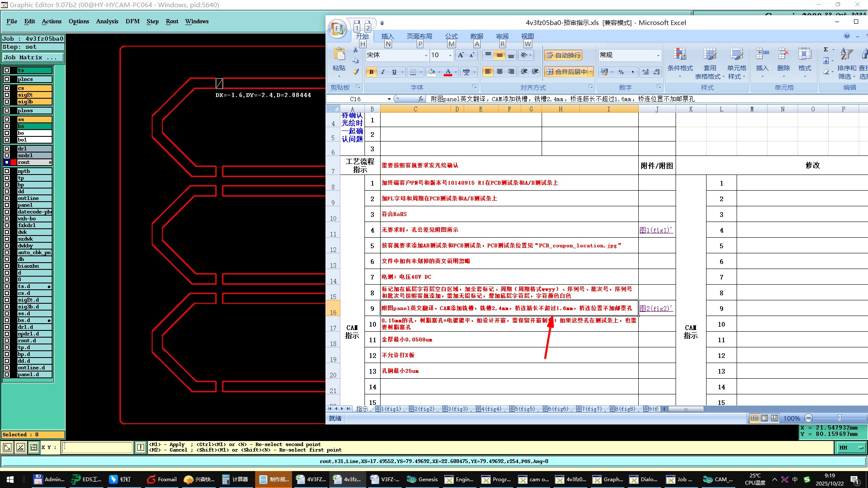The height and width of the screenshot is (488, 868).
Task: Click the Excel Office round button
Action: coord(337,29)
